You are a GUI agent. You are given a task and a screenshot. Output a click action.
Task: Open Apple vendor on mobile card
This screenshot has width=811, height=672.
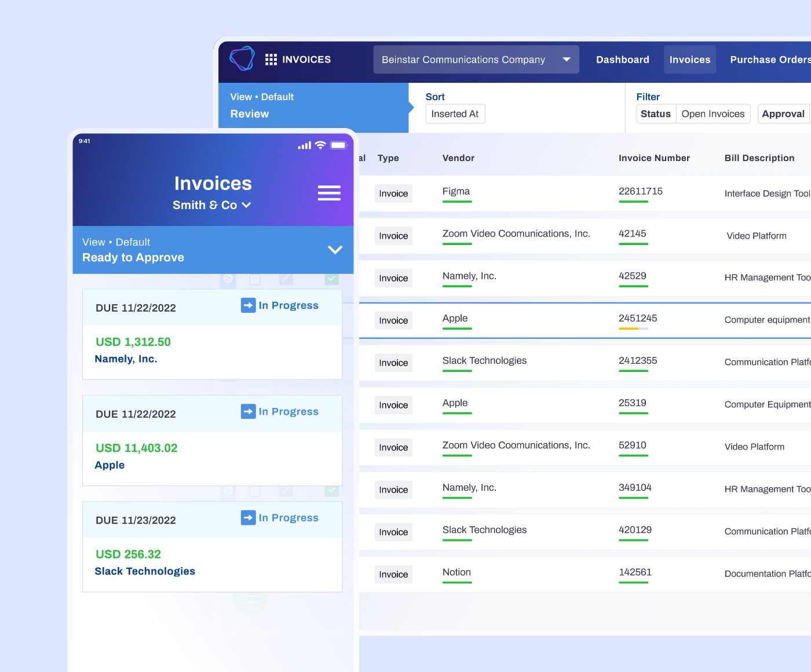coord(109,465)
